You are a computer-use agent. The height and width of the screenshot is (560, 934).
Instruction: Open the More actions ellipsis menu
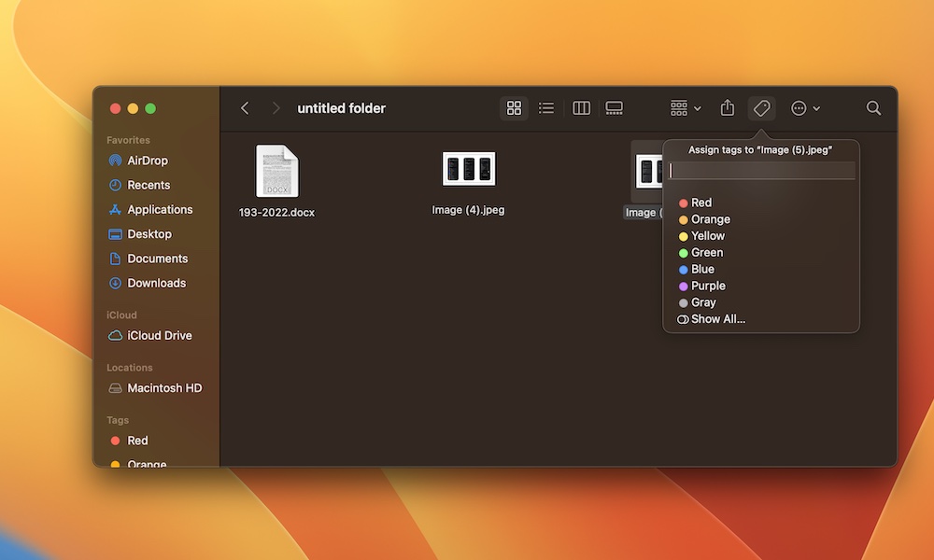pyautogui.click(x=805, y=108)
